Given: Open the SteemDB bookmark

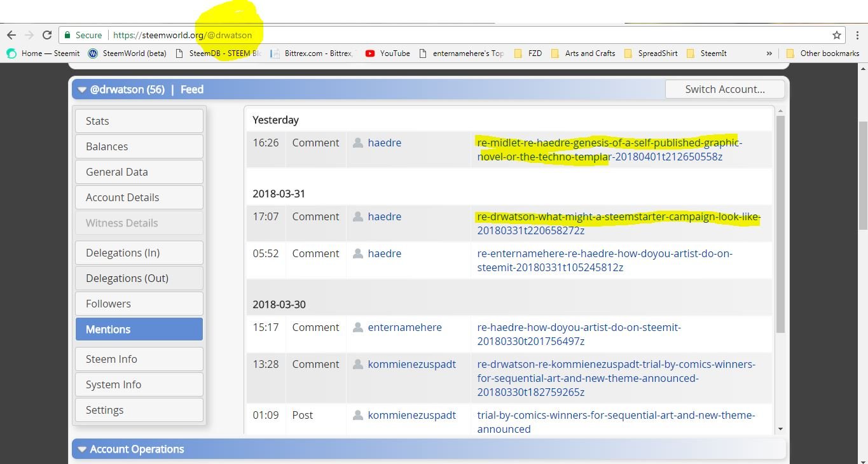Looking at the screenshot, I should (218, 53).
